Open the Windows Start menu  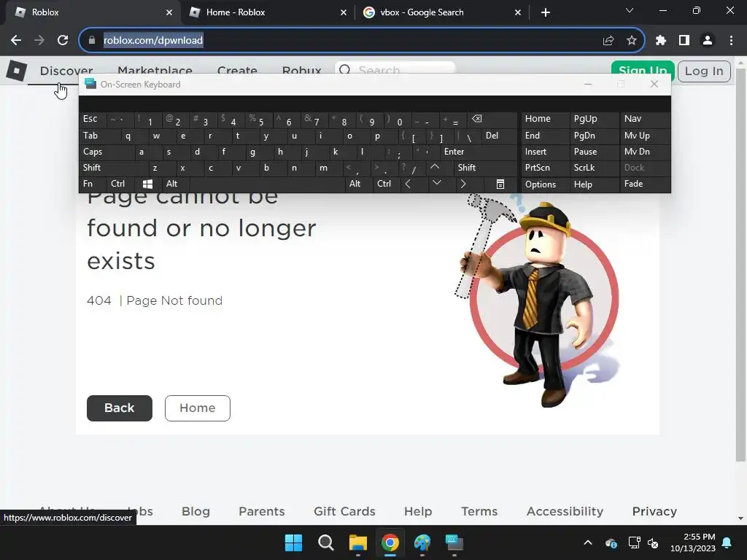pyautogui.click(x=293, y=542)
